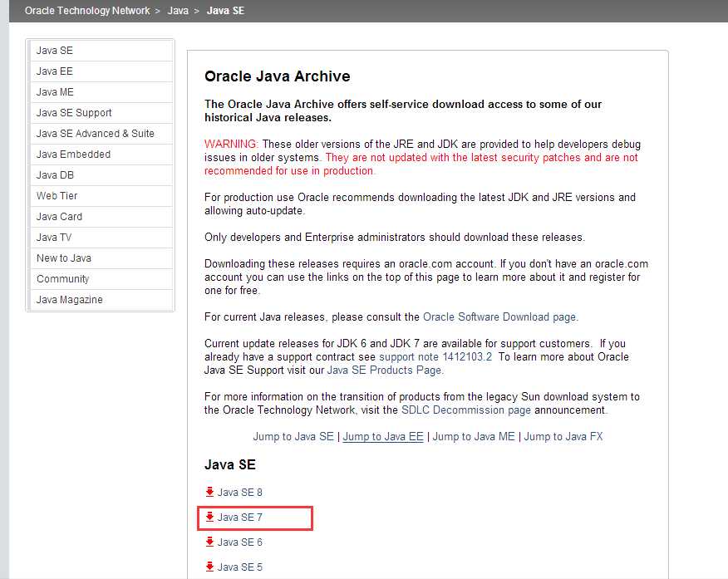This screenshot has width=728, height=579.
Task: Open the Java SE 6 archive link
Action: coord(239,542)
